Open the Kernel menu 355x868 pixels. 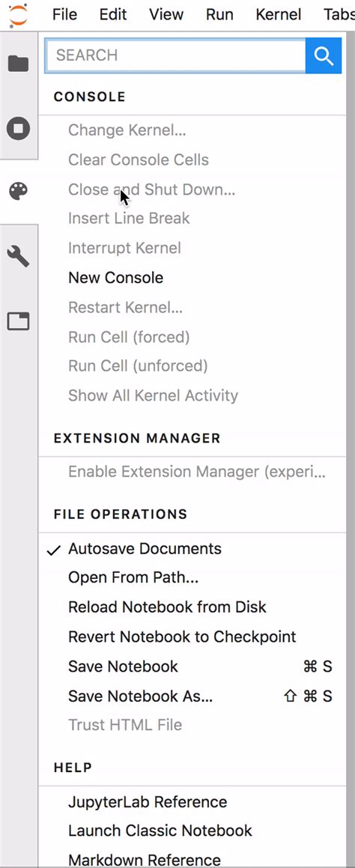[x=279, y=14]
